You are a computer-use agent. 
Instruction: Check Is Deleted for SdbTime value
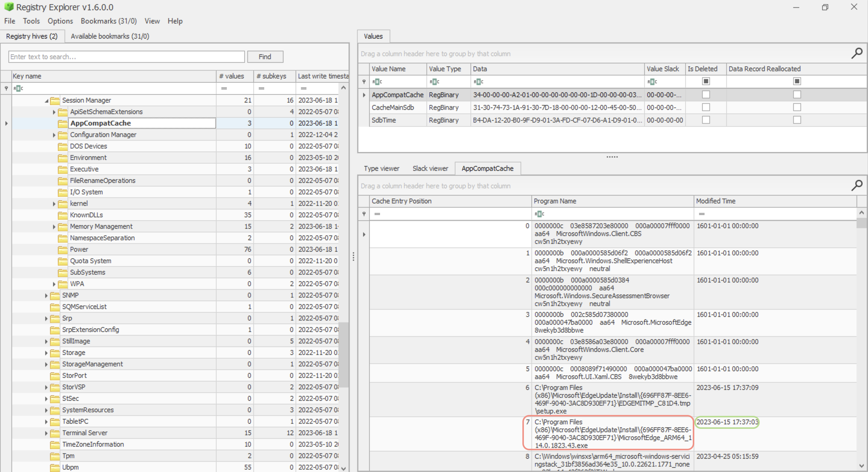click(x=705, y=120)
